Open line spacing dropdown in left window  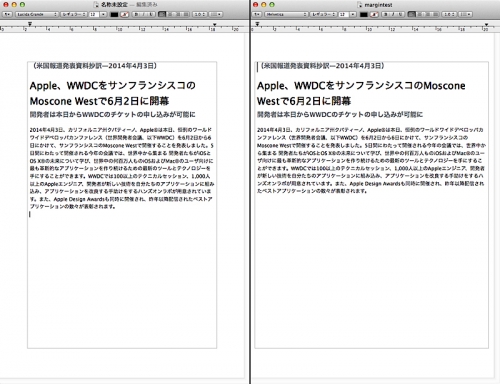coord(199,14)
